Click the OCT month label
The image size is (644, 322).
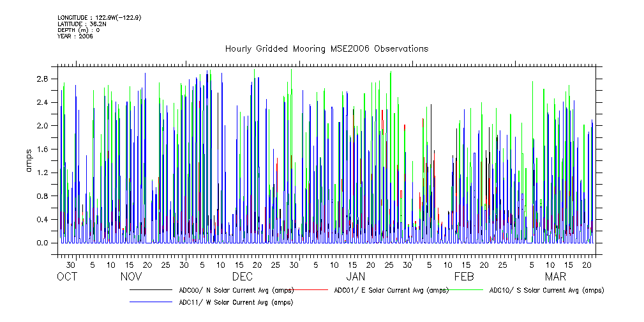[67, 277]
